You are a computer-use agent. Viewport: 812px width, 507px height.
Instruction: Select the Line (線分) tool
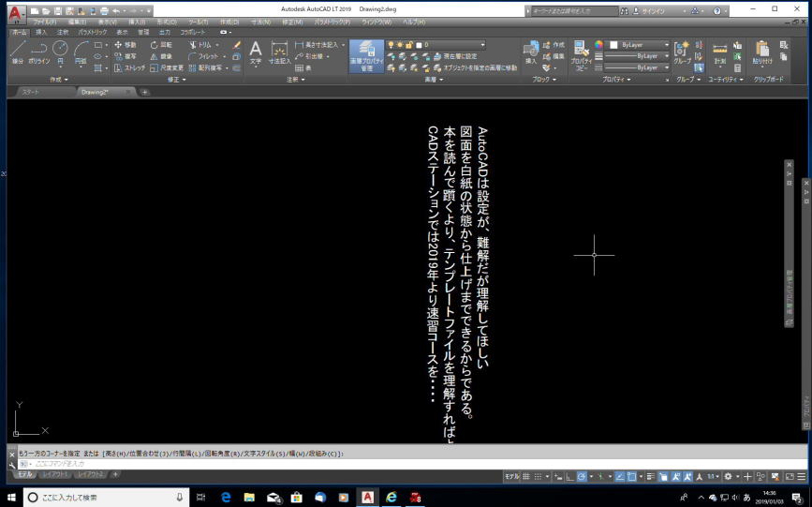(17, 52)
